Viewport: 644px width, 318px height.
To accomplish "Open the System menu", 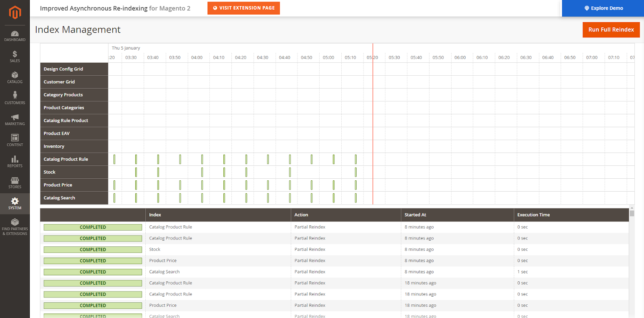I will pos(15,204).
